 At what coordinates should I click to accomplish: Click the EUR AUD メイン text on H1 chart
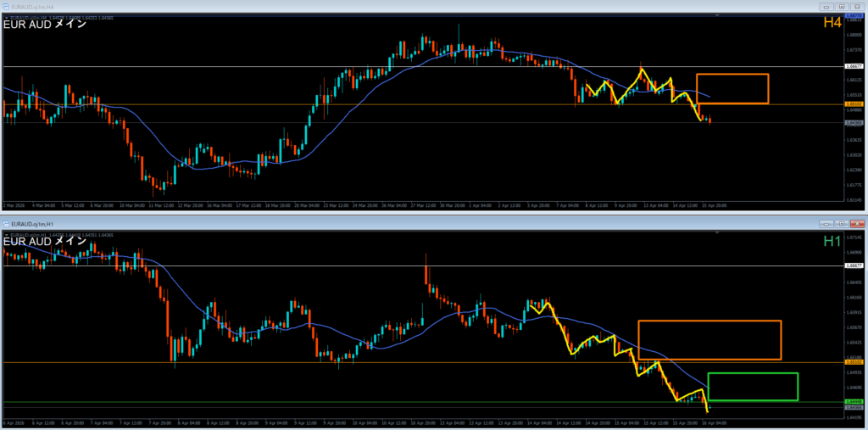[45, 241]
